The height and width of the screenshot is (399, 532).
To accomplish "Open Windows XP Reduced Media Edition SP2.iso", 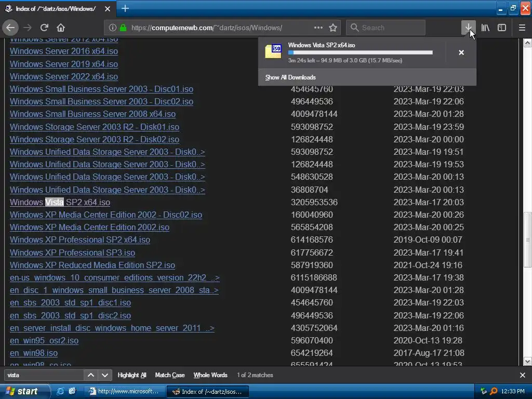I will click(92, 265).
